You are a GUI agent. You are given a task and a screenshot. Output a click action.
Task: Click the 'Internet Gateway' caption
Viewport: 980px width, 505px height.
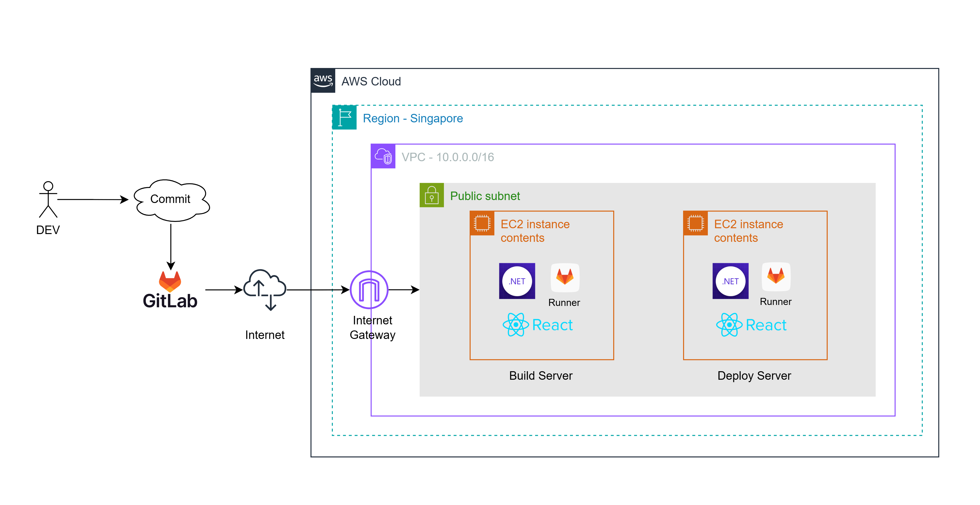click(372, 328)
